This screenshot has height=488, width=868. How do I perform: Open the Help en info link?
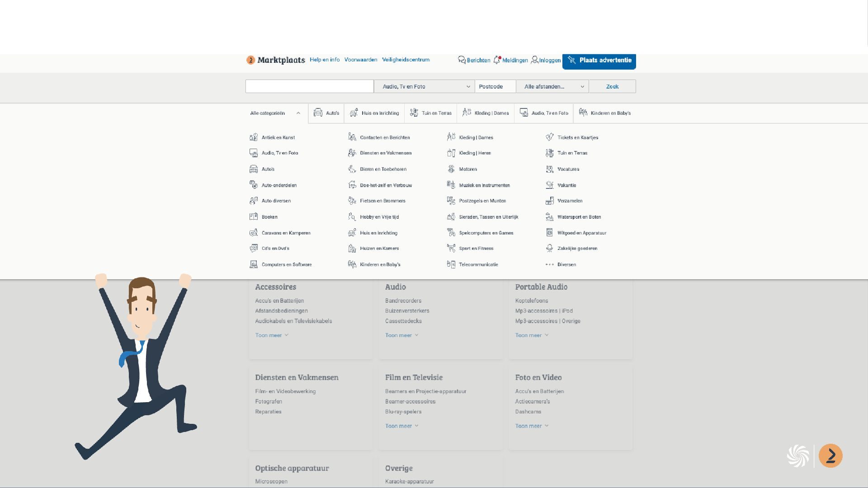[x=325, y=60]
